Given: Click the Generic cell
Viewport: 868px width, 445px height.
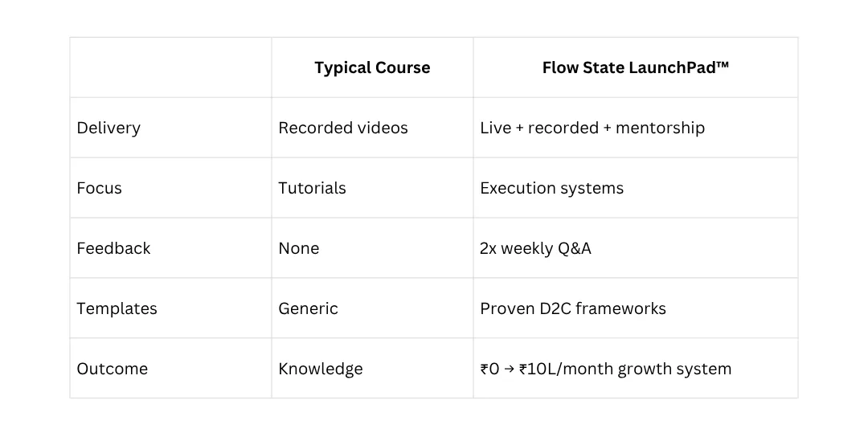Looking at the screenshot, I should 373,308.
